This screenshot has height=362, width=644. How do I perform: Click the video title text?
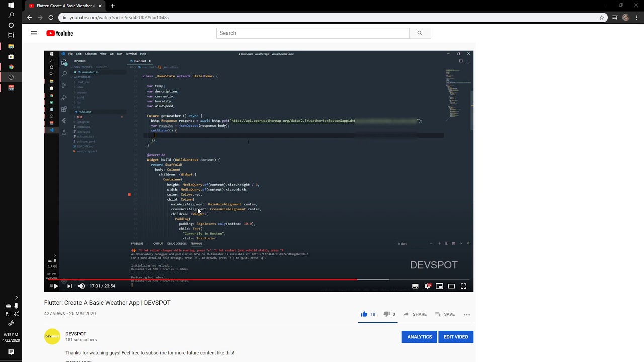[107, 303]
